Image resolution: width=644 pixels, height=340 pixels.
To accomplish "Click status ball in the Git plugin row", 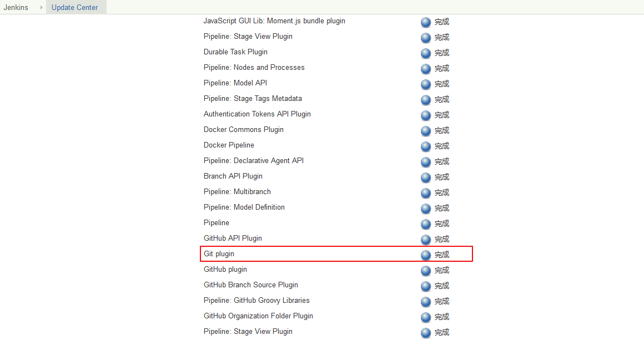I will 426,255.
